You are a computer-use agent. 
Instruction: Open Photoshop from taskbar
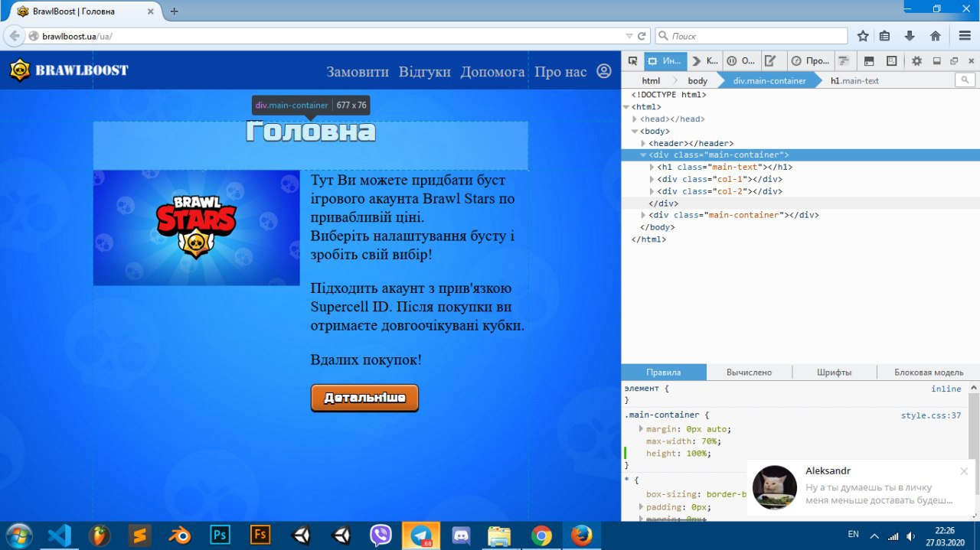(220, 535)
